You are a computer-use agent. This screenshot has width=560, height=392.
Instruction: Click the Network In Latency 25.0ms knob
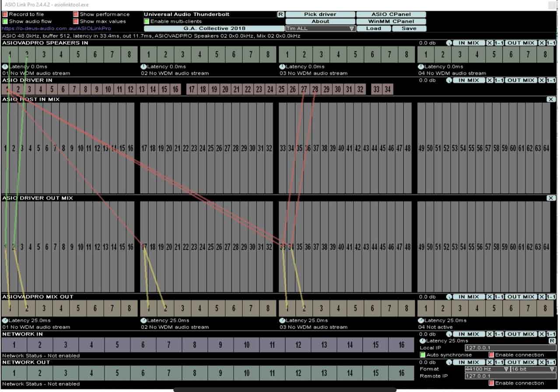tap(423, 341)
